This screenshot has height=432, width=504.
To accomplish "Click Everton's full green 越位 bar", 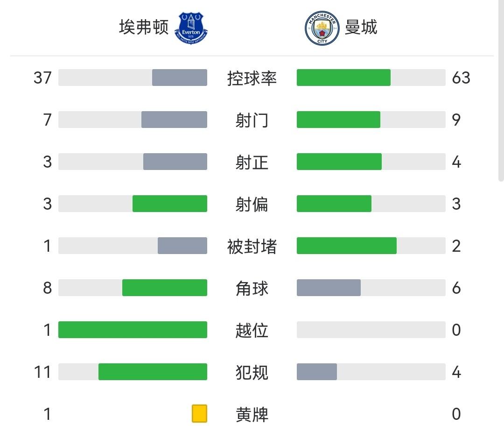I will click(x=133, y=330).
